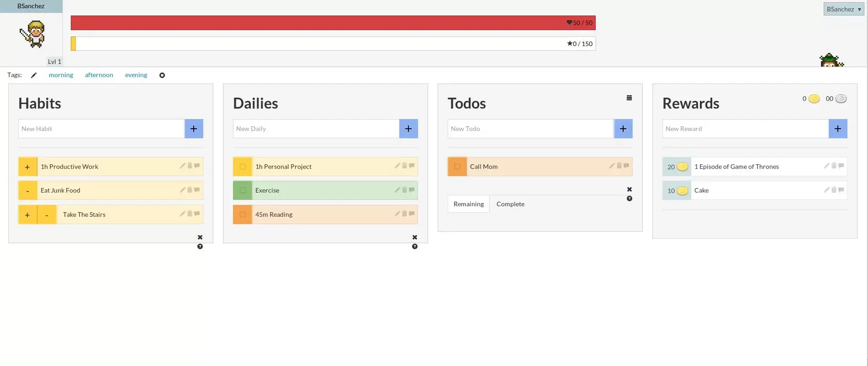Click the pencil icon to edit tags

point(34,75)
